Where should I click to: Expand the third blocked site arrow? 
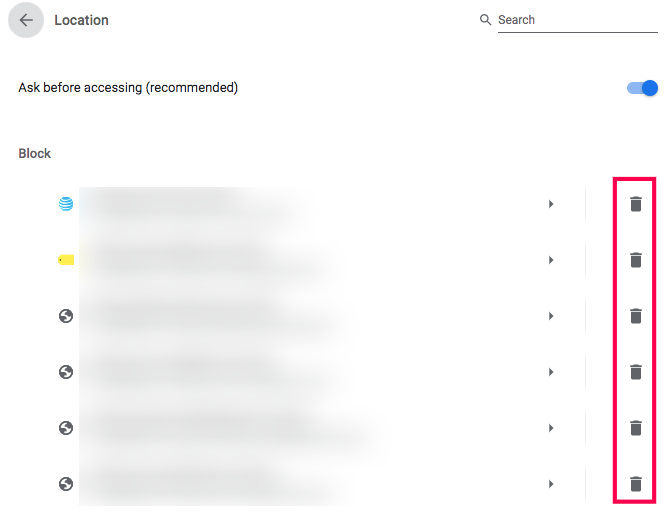[551, 316]
